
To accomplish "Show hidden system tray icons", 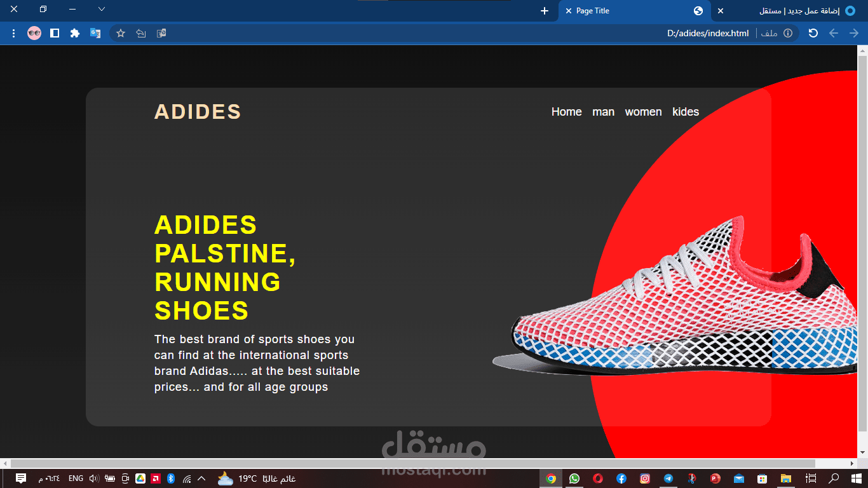I will (201, 478).
